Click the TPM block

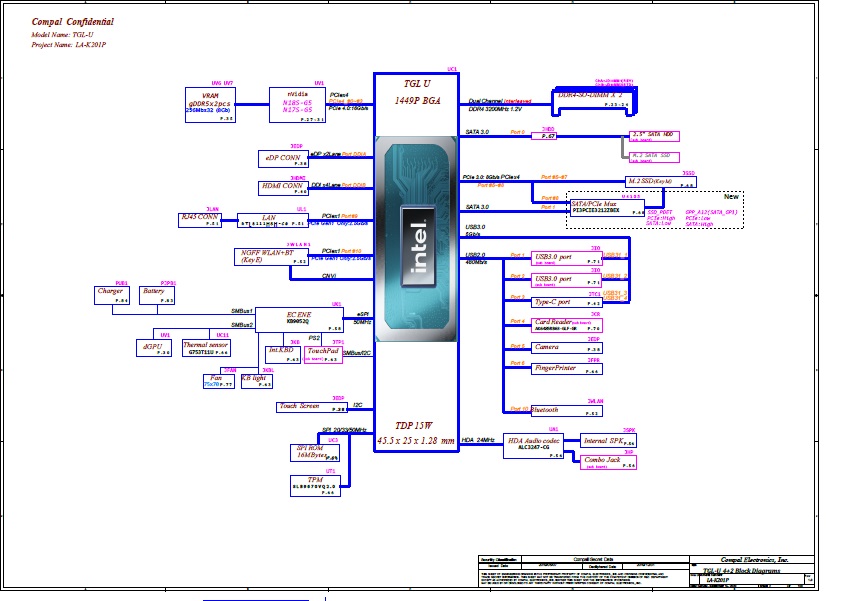point(315,485)
